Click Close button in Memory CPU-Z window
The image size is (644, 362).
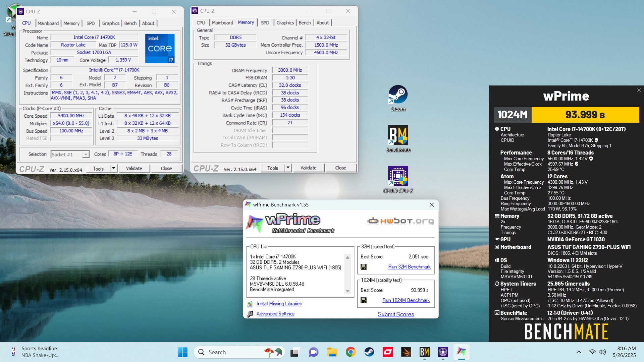pos(340,168)
